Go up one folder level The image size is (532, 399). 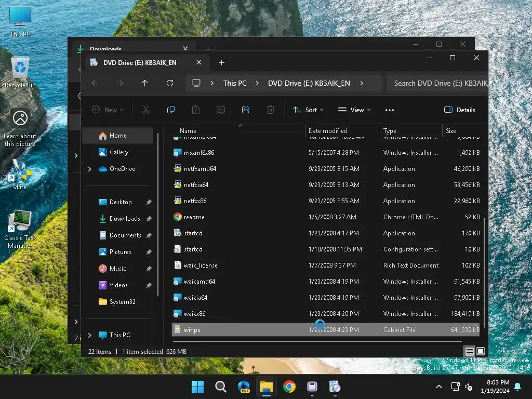(145, 83)
